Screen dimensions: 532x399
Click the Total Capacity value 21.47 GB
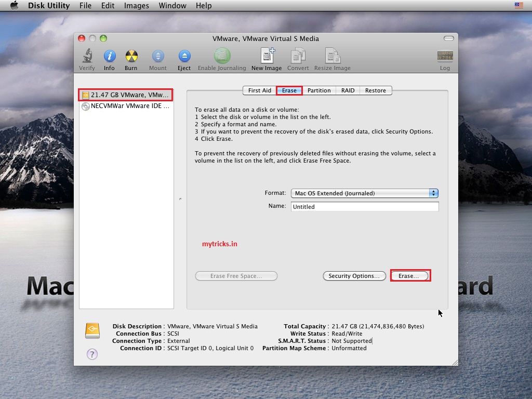378,326
